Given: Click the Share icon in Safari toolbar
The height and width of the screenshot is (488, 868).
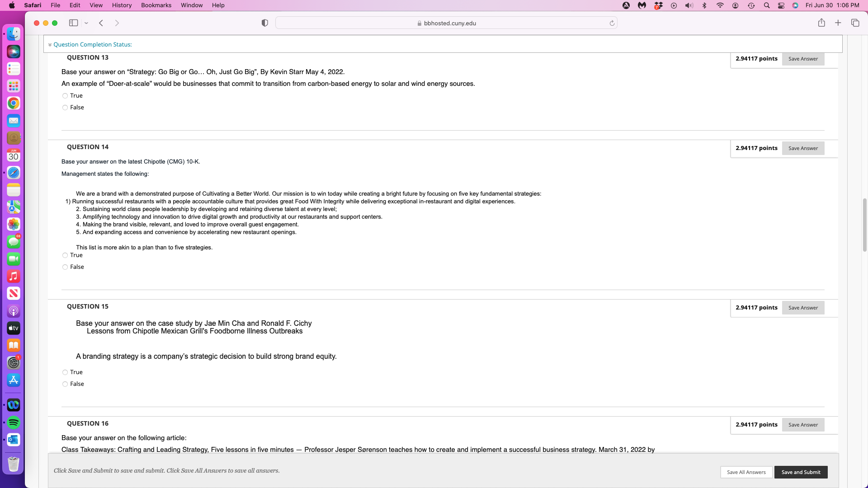Looking at the screenshot, I should (821, 23).
